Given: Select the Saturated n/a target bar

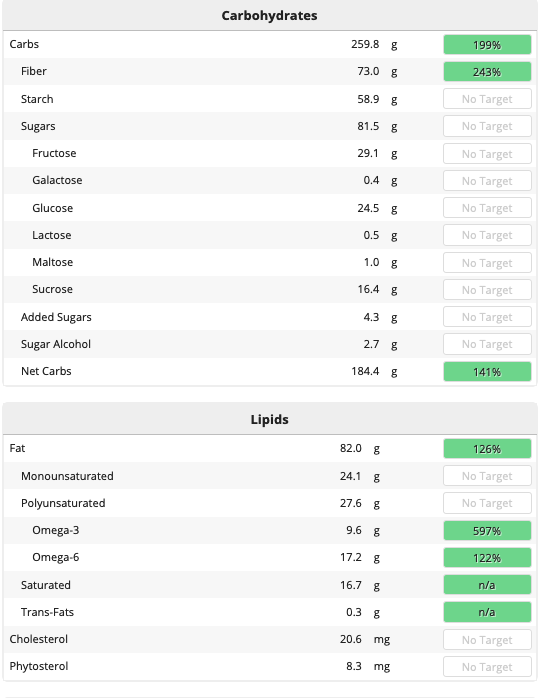Looking at the screenshot, I should click(x=487, y=585).
